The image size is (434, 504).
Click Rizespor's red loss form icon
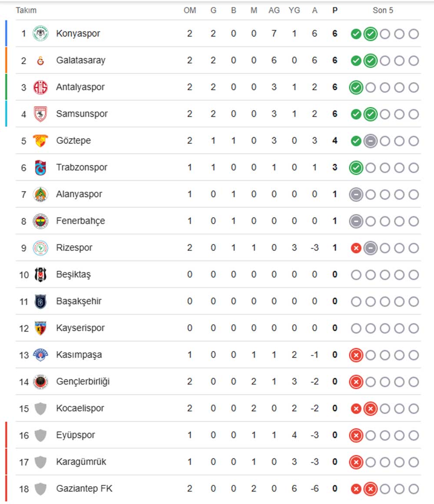(x=356, y=248)
